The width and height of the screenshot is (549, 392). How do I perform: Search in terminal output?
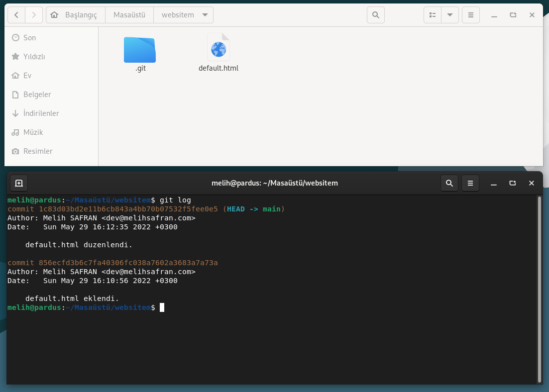point(449,183)
